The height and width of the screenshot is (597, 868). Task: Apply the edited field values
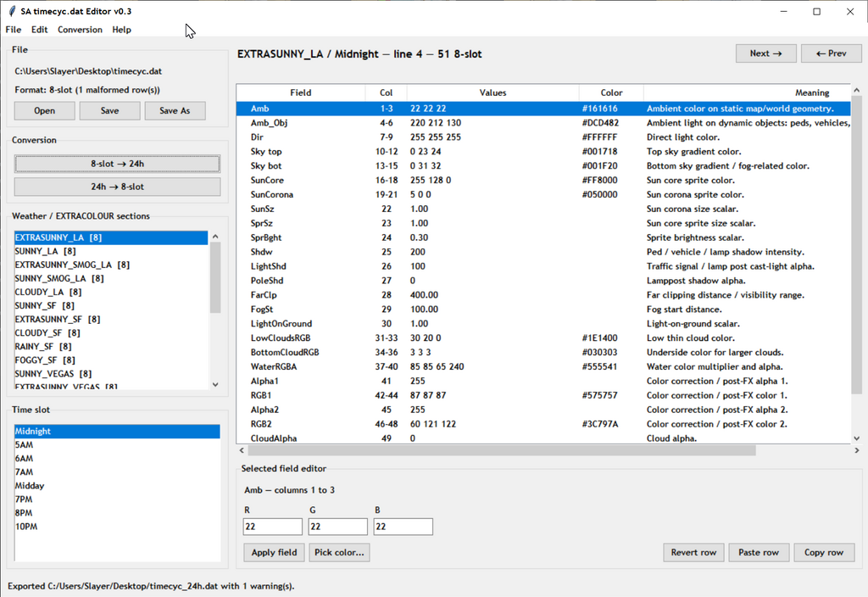274,553
